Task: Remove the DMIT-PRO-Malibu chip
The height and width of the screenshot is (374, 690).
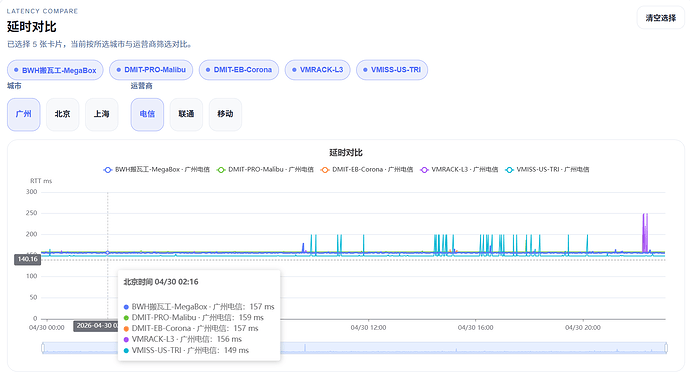Action: pyautogui.click(x=151, y=70)
